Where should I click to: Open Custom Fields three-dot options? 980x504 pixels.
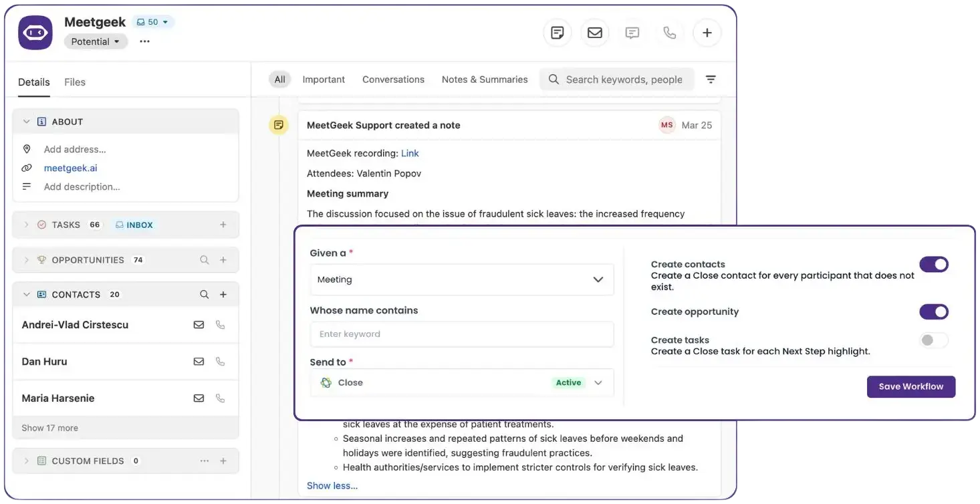point(205,461)
